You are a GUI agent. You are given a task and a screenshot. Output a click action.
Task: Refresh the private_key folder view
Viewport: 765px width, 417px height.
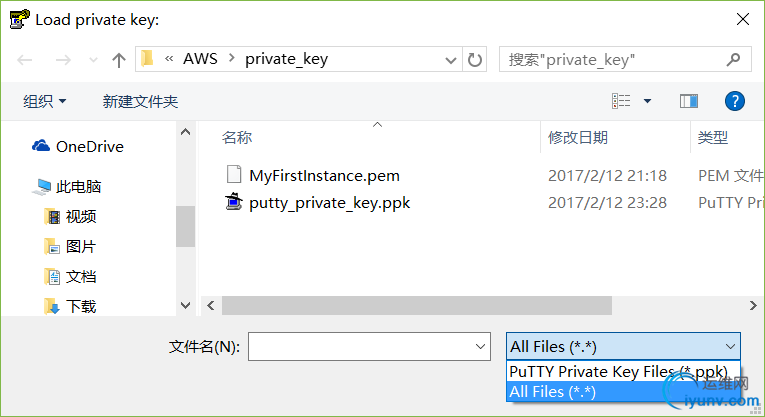(x=475, y=60)
